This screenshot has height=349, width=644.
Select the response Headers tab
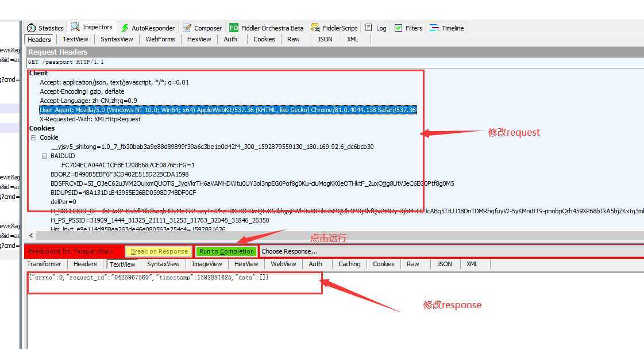[x=85, y=264]
